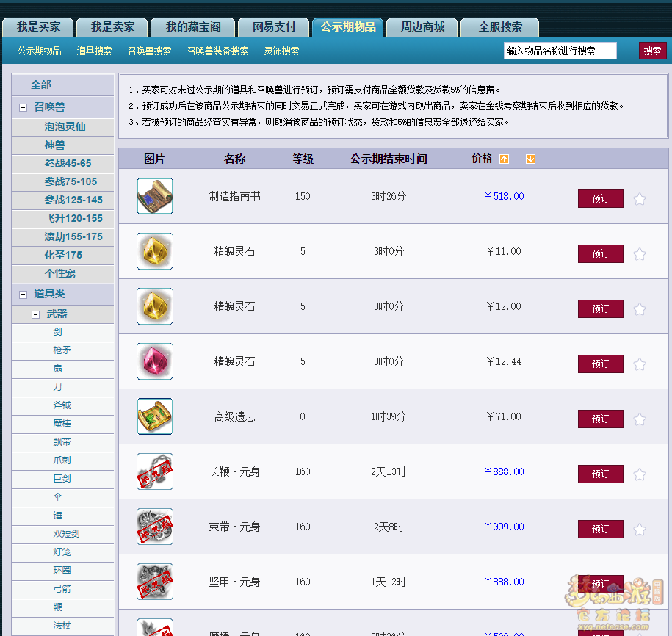Open the 全服搜索 tab
Image resolution: width=672 pixels, height=636 pixels.
pos(500,27)
